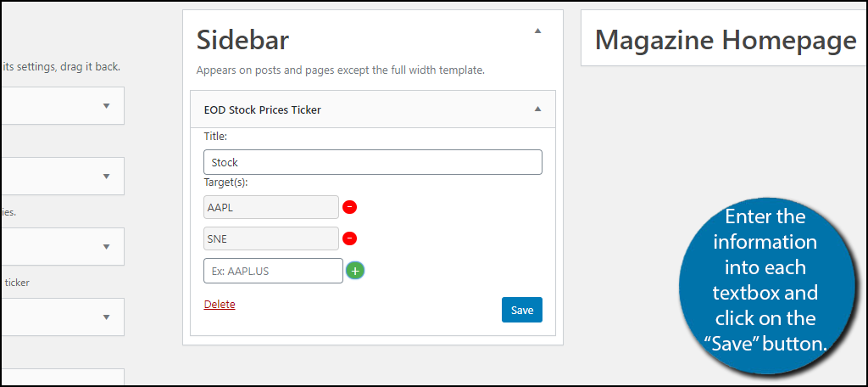868x387 pixels.
Task: Click the Target(s) label
Action: [x=225, y=182]
